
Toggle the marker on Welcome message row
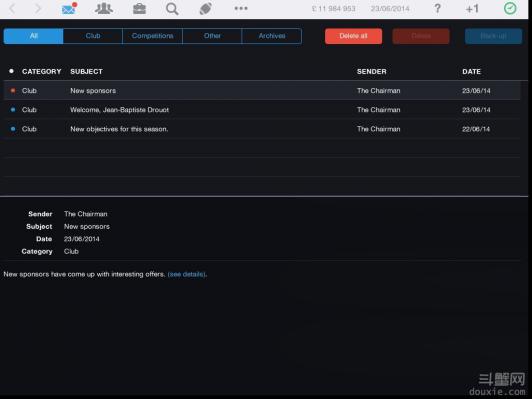[13, 110]
